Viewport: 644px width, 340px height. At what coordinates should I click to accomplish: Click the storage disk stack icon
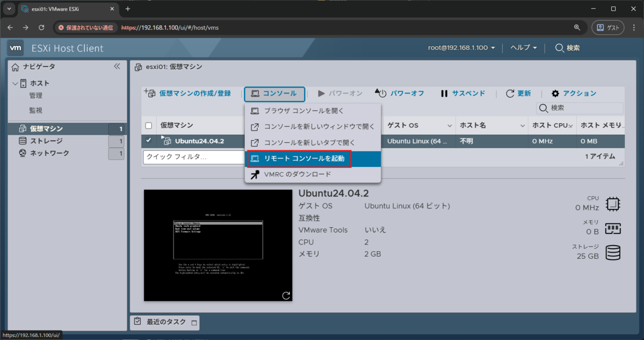pos(613,252)
